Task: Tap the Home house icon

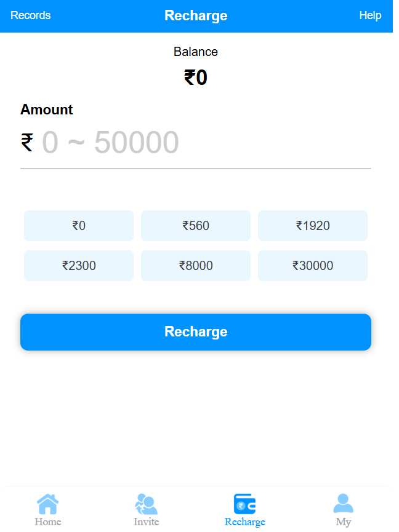Action: tap(48, 504)
